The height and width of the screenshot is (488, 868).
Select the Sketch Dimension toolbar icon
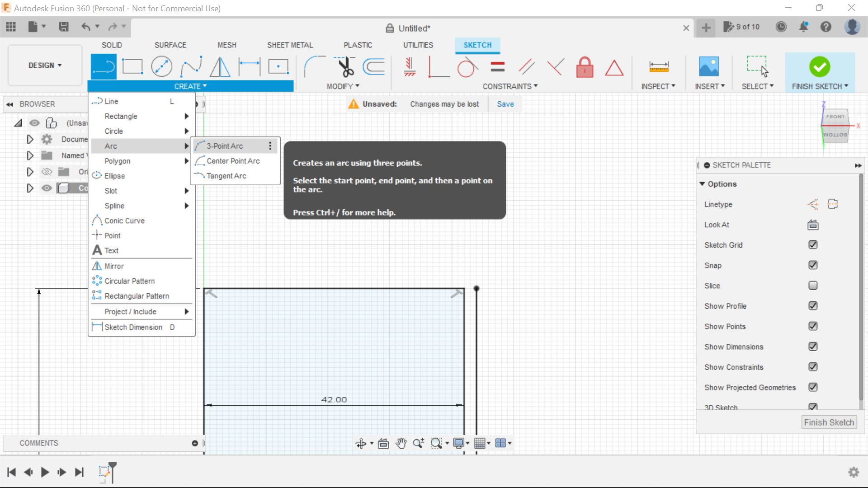(249, 67)
